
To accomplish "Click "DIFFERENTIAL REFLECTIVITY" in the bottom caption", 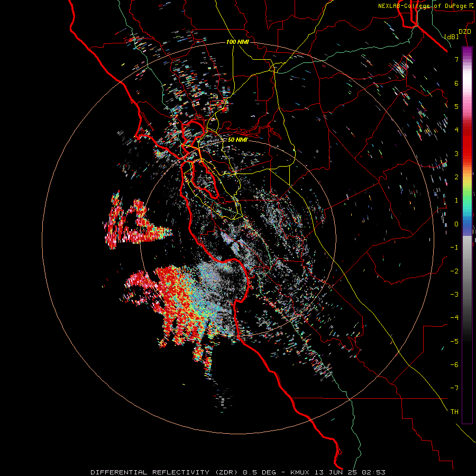I will [x=150, y=472].
